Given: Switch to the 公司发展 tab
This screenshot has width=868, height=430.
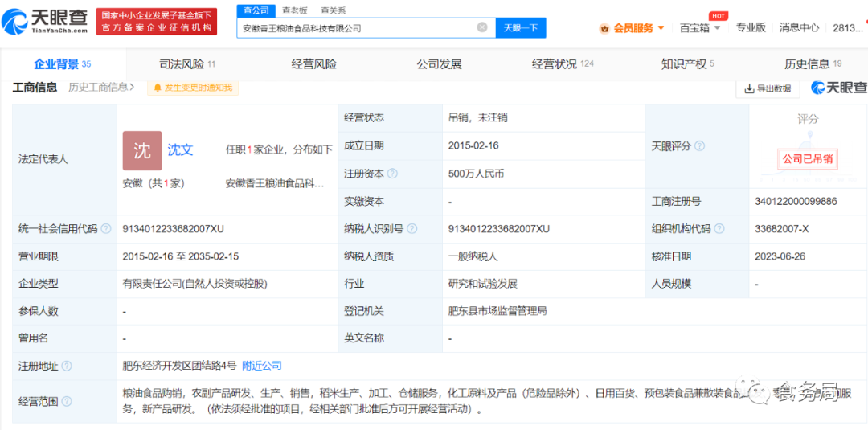Looking at the screenshot, I should (439, 64).
